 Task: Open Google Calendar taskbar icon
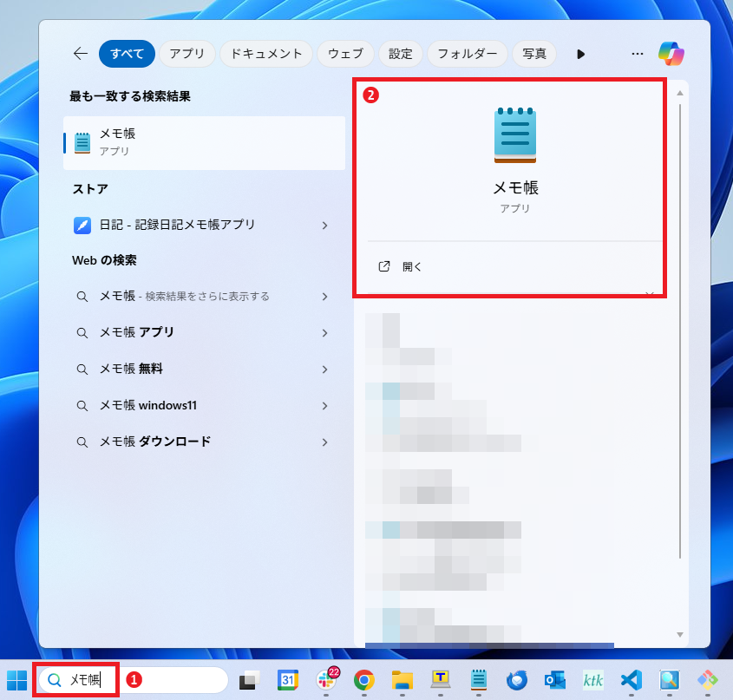coord(288,680)
